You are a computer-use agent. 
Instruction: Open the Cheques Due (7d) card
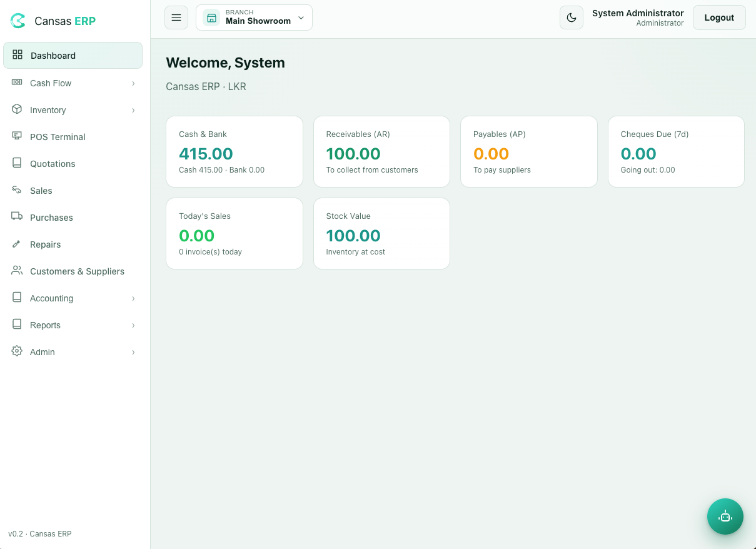(x=676, y=151)
